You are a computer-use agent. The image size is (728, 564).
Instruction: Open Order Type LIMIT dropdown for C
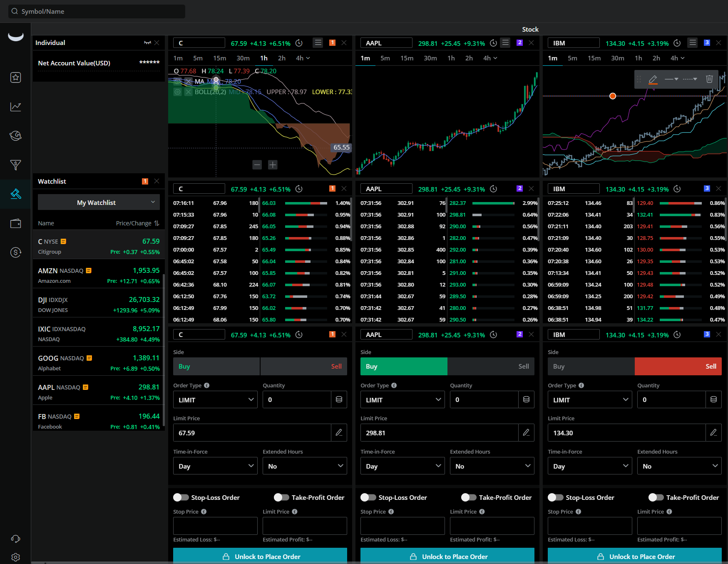click(x=215, y=399)
